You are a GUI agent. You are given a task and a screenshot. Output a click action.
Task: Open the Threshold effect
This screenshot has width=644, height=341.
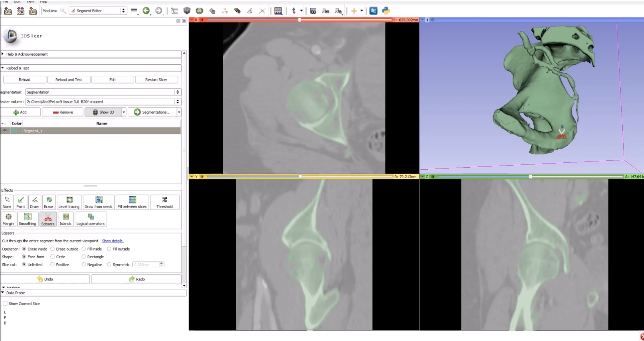[164, 202]
